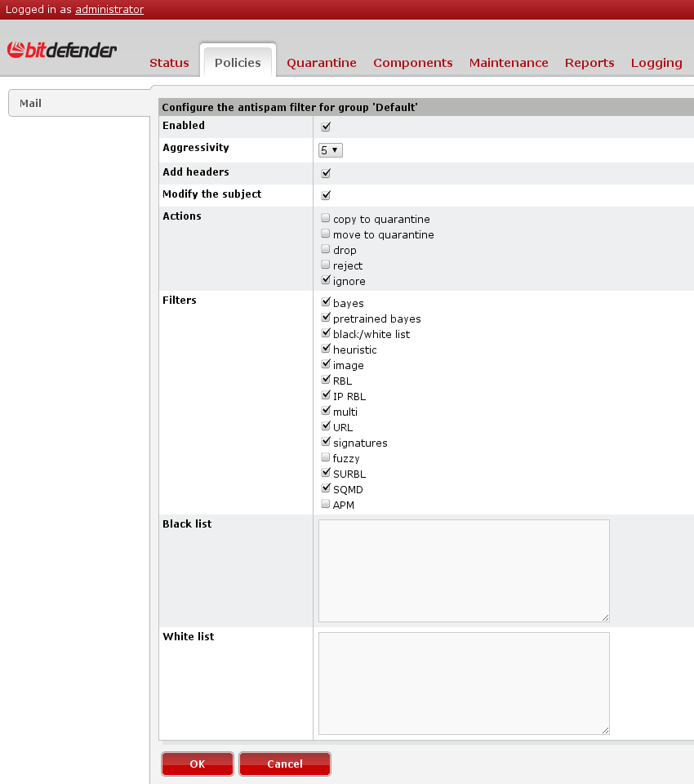Image resolution: width=694 pixels, height=784 pixels.
Task: Toggle the Add headers checkbox
Action: click(326, 173)
